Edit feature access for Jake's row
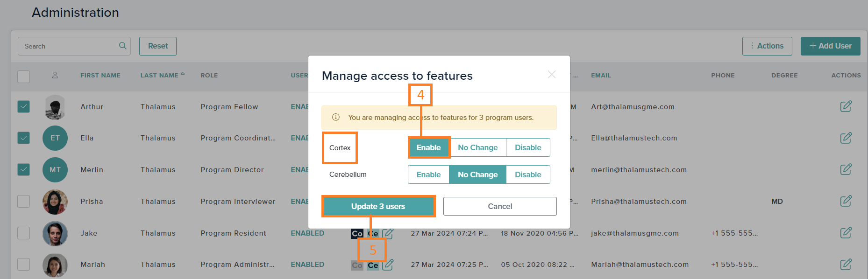868x279 pixels. [x=388, y=233]
